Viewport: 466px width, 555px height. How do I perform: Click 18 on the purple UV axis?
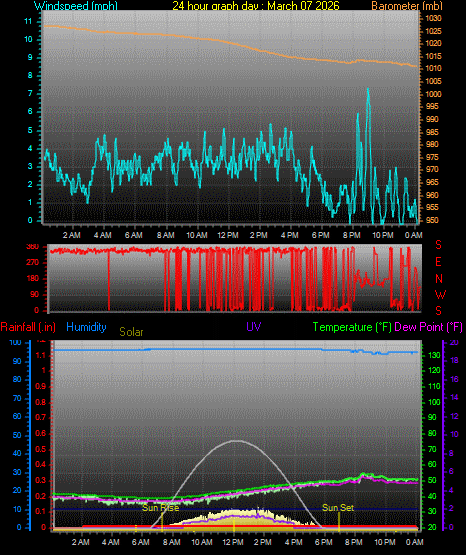click(x=454, y=360)
